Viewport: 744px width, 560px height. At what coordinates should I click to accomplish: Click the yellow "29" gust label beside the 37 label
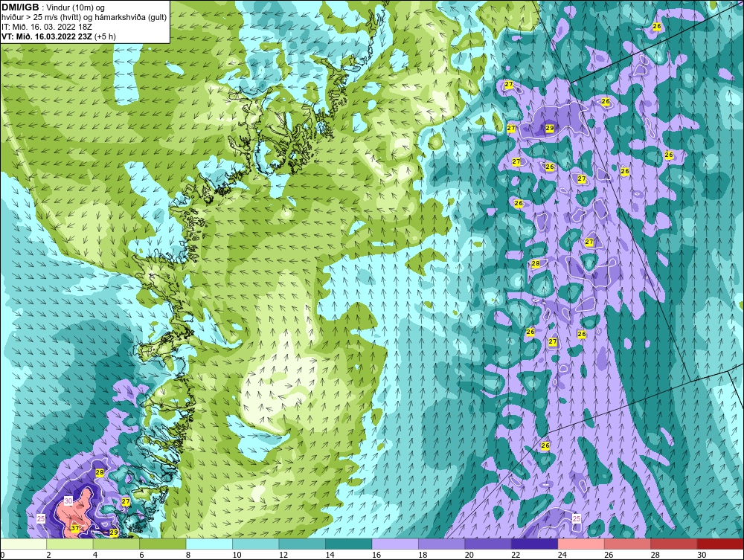pyautogui.click(x=113, y=532)
